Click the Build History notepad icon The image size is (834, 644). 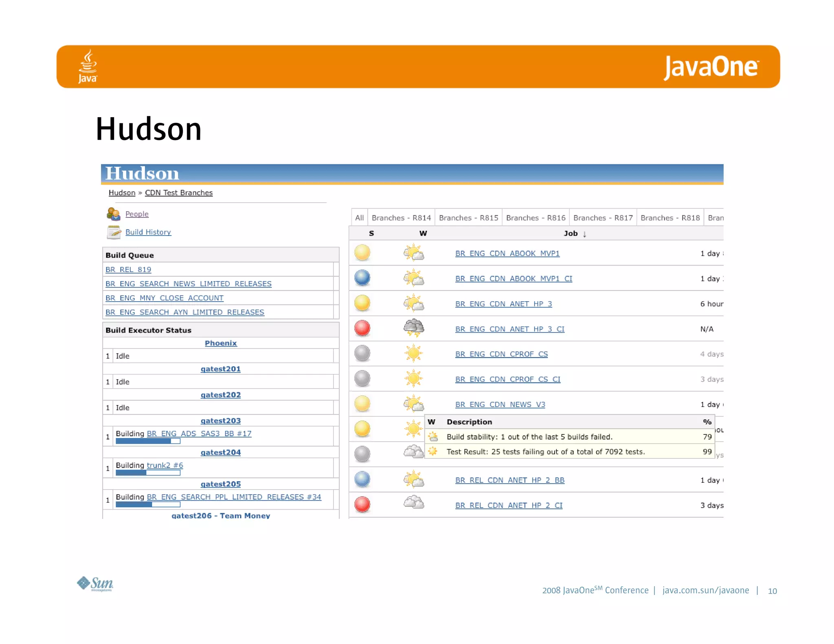(x=114, y=232)
